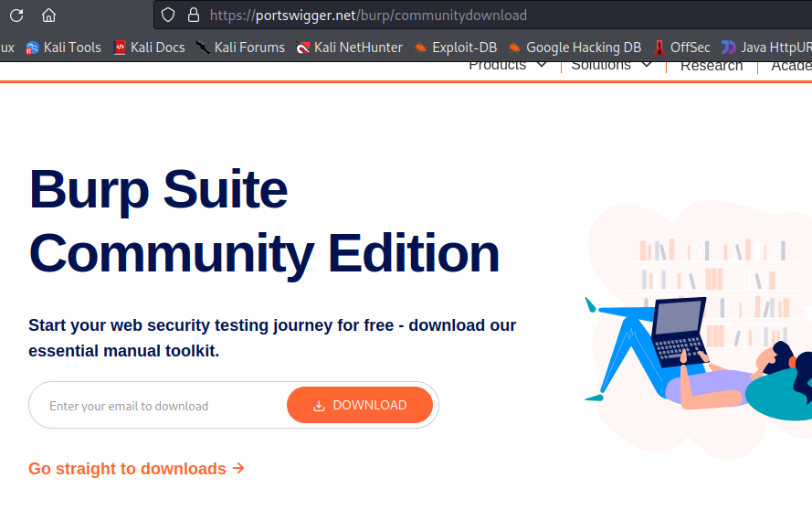Expand the Solutions menu

click(611, 66)
